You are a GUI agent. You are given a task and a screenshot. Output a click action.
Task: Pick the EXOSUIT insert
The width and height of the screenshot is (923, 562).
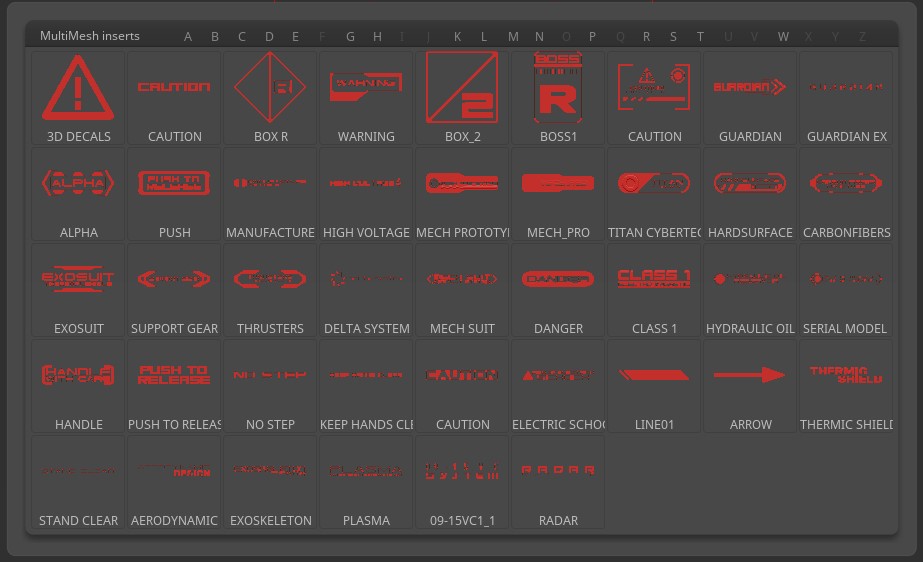78,290
